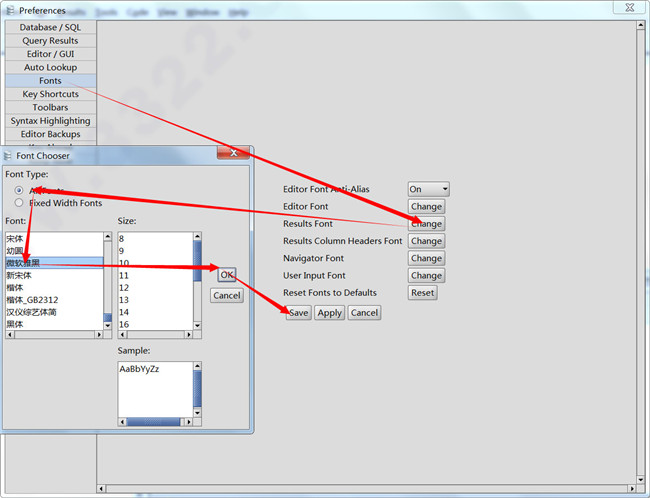Click Change for Results Column Headers Font
This screenshot has height=498, width=650.
click(x=426, y=241)
